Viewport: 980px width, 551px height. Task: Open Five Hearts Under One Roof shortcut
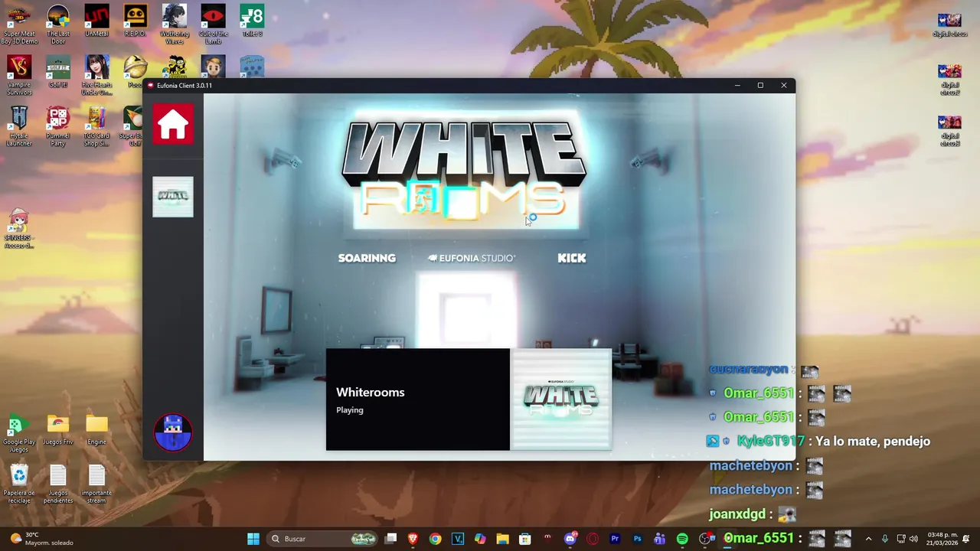click(96, 76)
